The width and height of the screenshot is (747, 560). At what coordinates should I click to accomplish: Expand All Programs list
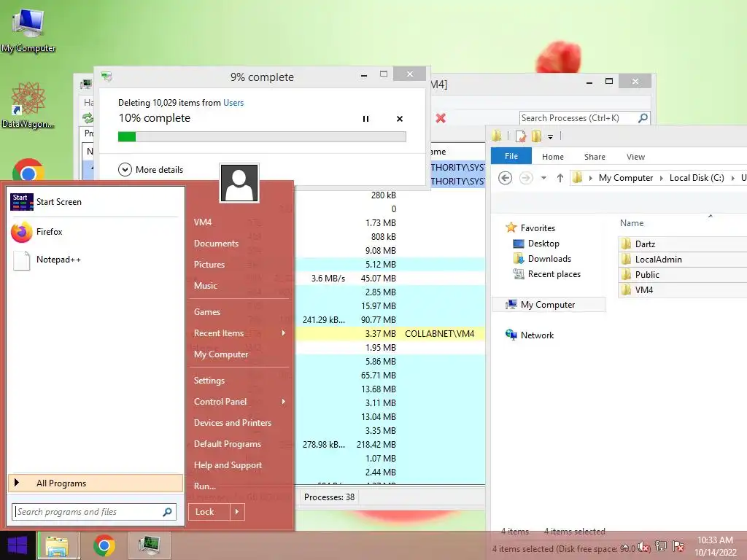tap(96, 483)
